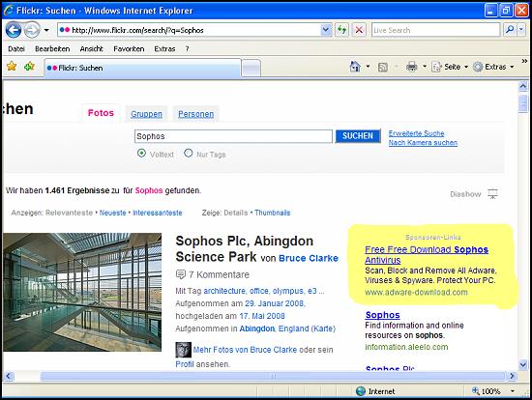Start the Diashow slideshow icon
Screen dimensions: 532x400
coord(492,194)
